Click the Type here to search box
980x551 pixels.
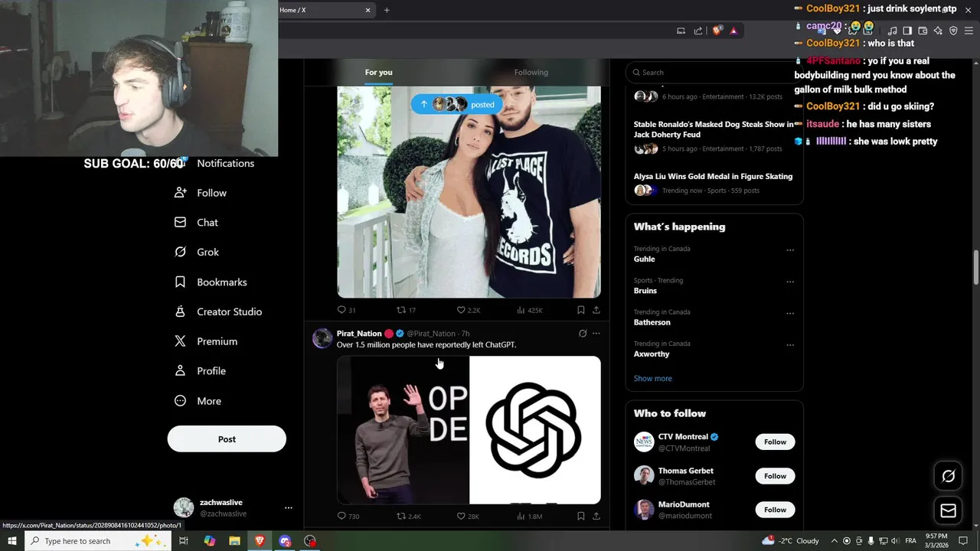click(x=97, y=541)
